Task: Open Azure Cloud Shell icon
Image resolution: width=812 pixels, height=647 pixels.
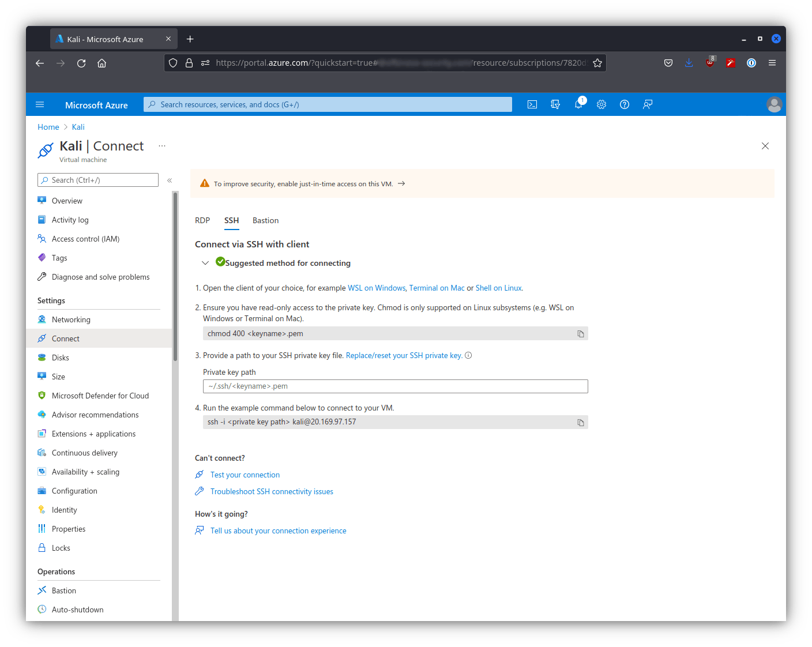Action: pos(532,104)
